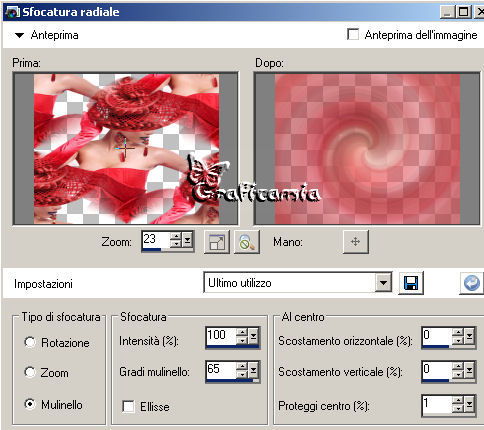484x430 pixels.
Task: Enable the Anteprima dell'immagine checkbox
Action: [x=353, y=34]
